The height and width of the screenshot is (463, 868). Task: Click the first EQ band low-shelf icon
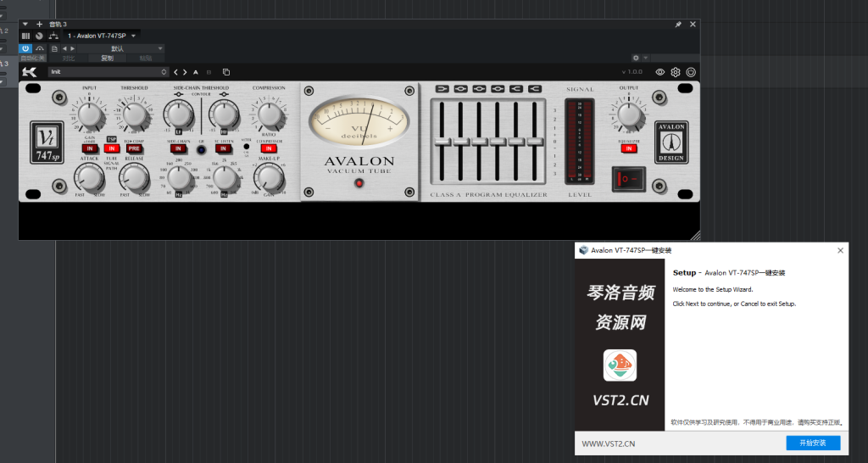click(x=442, y=88)
